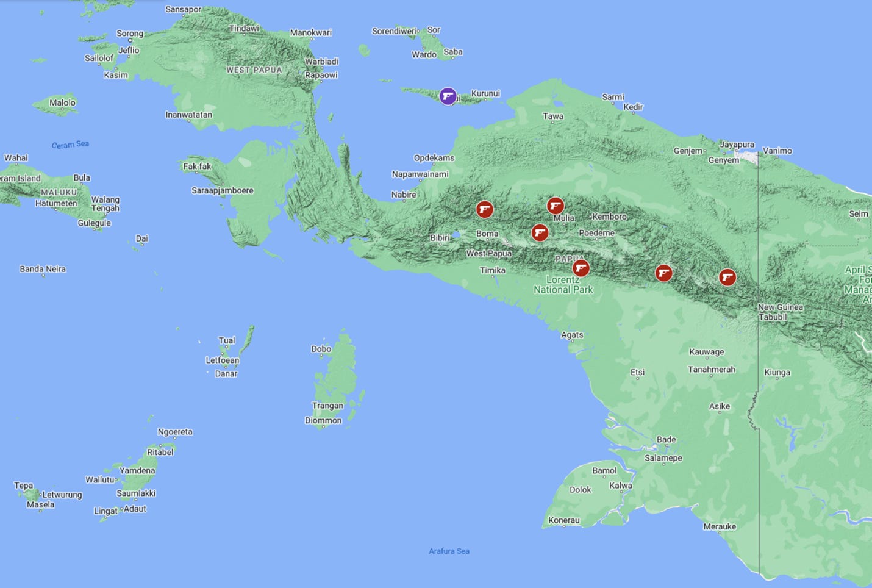
Task: Select the red firearm marker nearest Tabubil
Action: point(727,276)
